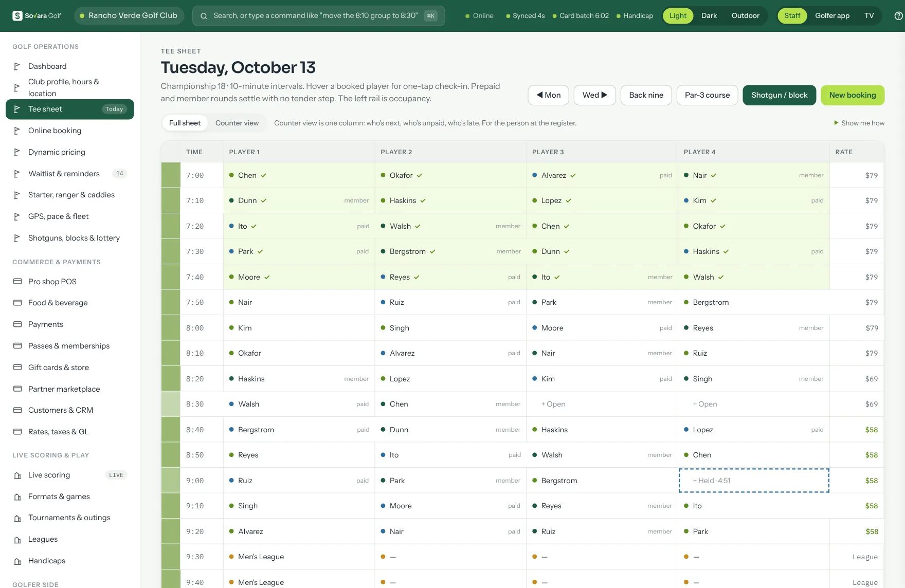Click the Tournaments & outings icon
Viewport: 905px width, 588px height.
(17, 518)
